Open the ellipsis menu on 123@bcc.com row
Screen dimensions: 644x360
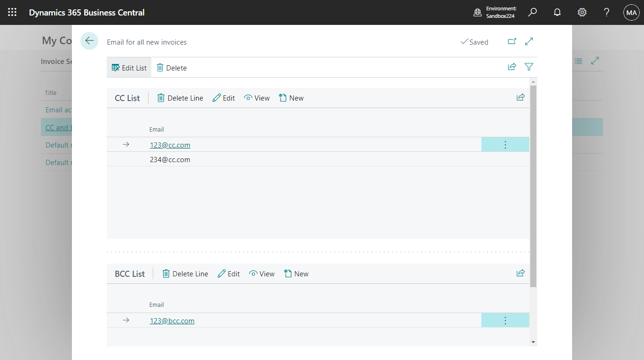coord(505,320)
